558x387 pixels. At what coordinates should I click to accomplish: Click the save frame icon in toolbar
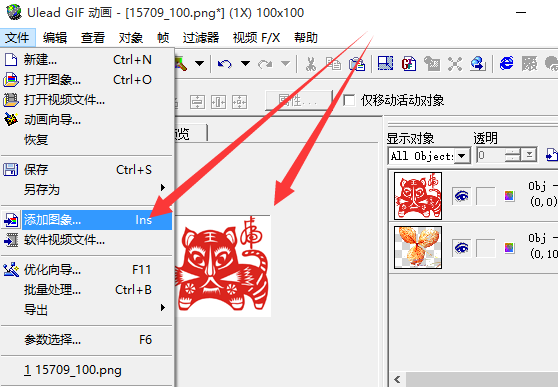pos(385,63)
